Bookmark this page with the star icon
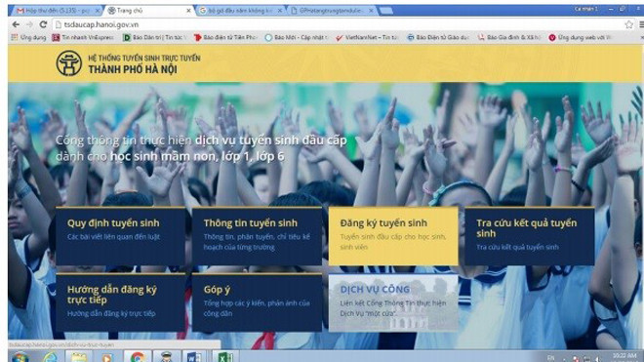This screenshot has height=362, width=644. [628, 24]
